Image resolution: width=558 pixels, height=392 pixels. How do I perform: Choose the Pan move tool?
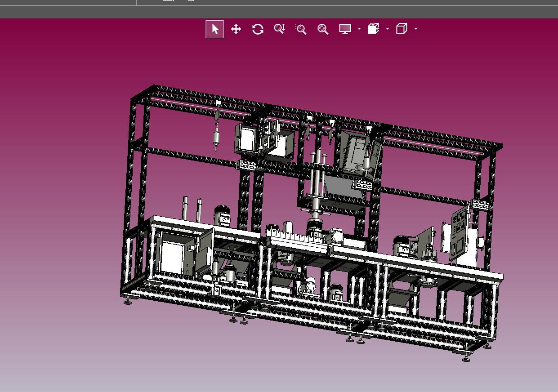coord(236,29)
